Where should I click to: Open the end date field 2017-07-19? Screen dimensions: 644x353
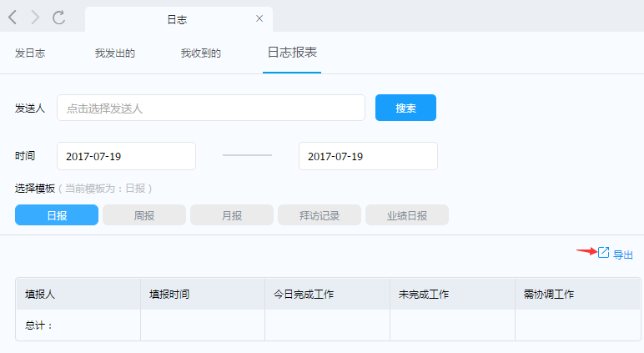tap(368, 156)
